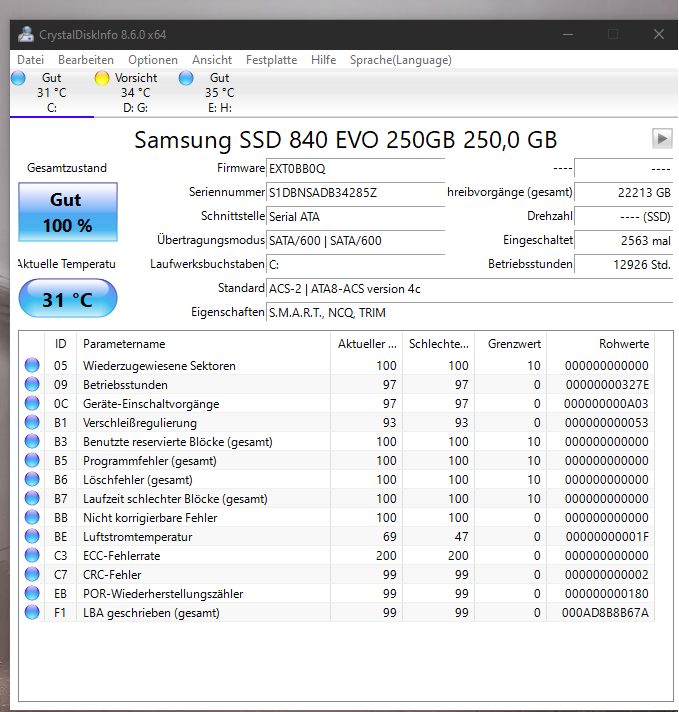Image resolution: width=679 pixels, height=712 pixels.
Task: Click the Grenzwert column header
Action: pos(510,344)
